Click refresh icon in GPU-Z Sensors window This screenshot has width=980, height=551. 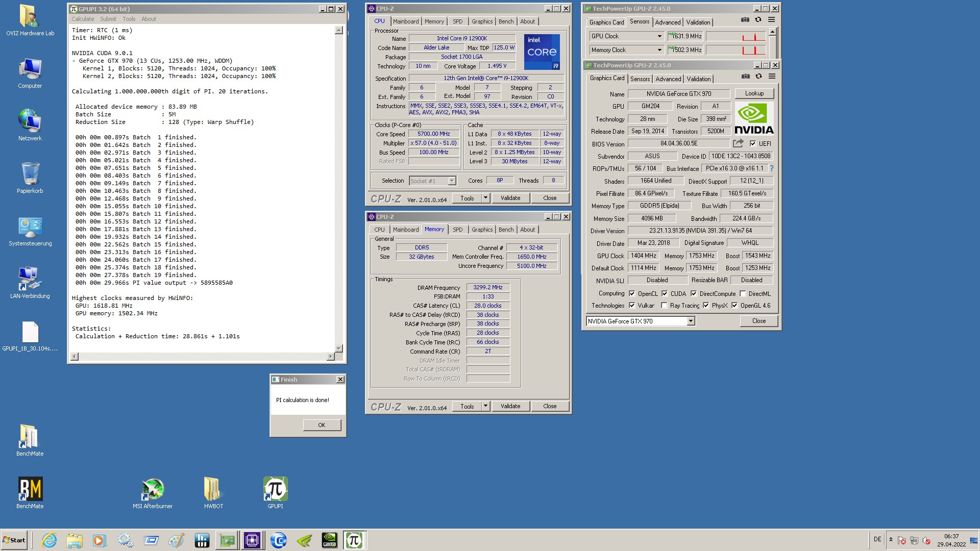tap(758, 20)
